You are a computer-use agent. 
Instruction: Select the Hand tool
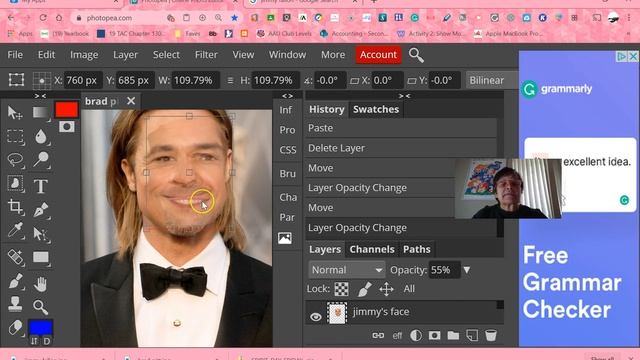click(40, 284)
